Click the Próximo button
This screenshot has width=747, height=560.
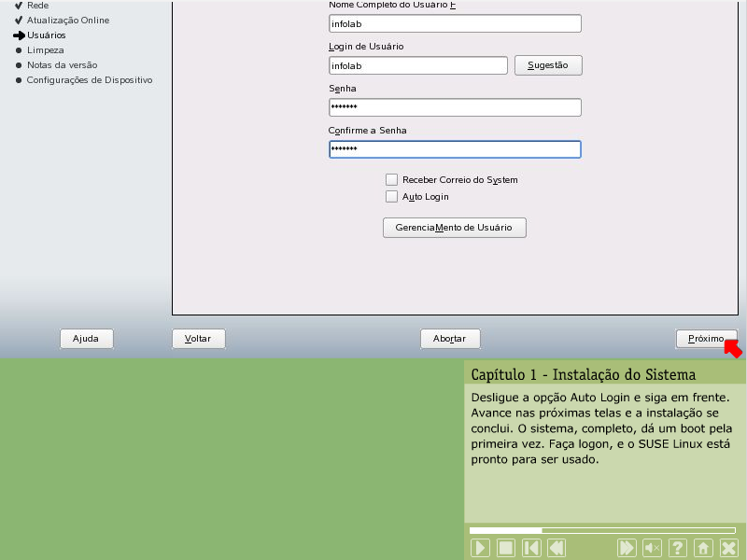point(706,339)
